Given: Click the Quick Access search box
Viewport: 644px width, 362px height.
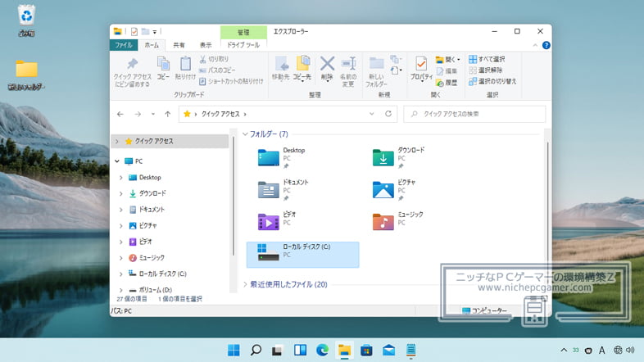Looking at the screenshot, I should pos(474,114).
